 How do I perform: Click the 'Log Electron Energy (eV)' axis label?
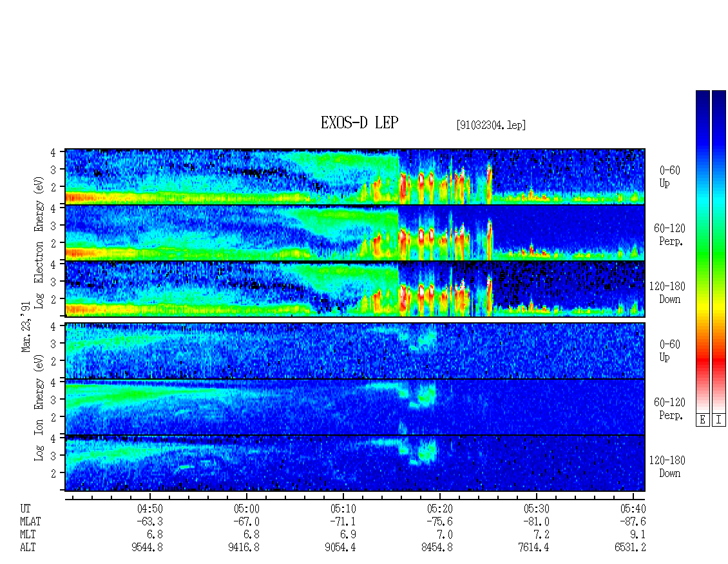click(x=39, y=242)
